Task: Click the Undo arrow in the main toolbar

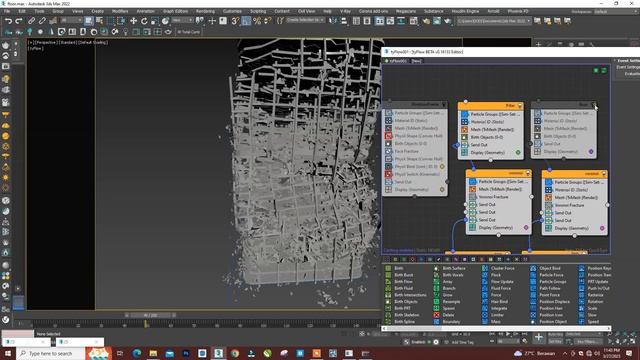Action: pyautogui.click(x=8, y=21)
